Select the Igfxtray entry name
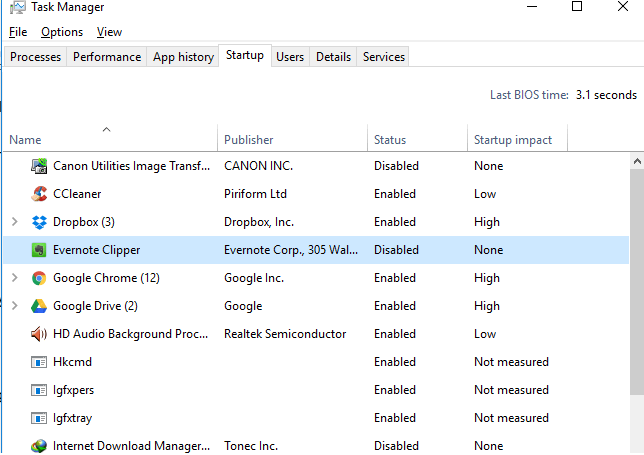The width and height of the screenshot is (644, 455). click(x=72, y=418)
